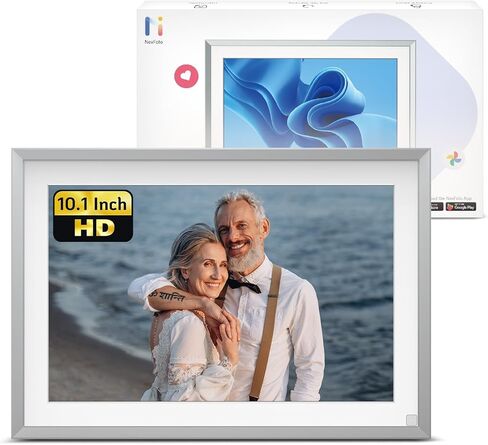Click the HD text in the black badge

click(94, 229)
